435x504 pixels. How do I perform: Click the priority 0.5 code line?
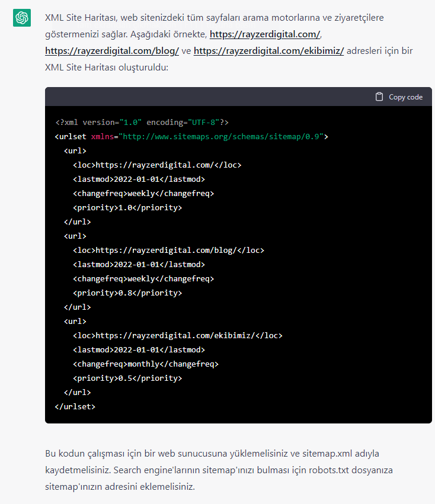pos(127,378)
